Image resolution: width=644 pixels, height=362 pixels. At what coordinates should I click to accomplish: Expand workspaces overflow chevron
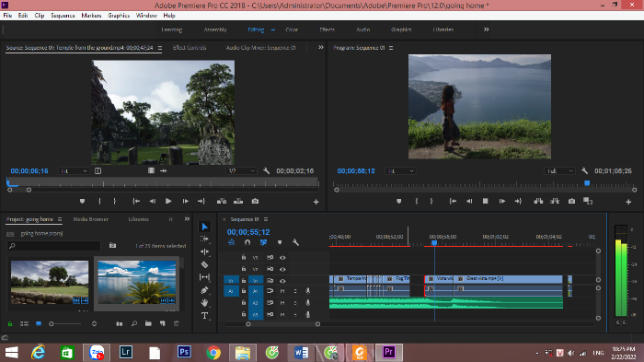pos(487,29)
